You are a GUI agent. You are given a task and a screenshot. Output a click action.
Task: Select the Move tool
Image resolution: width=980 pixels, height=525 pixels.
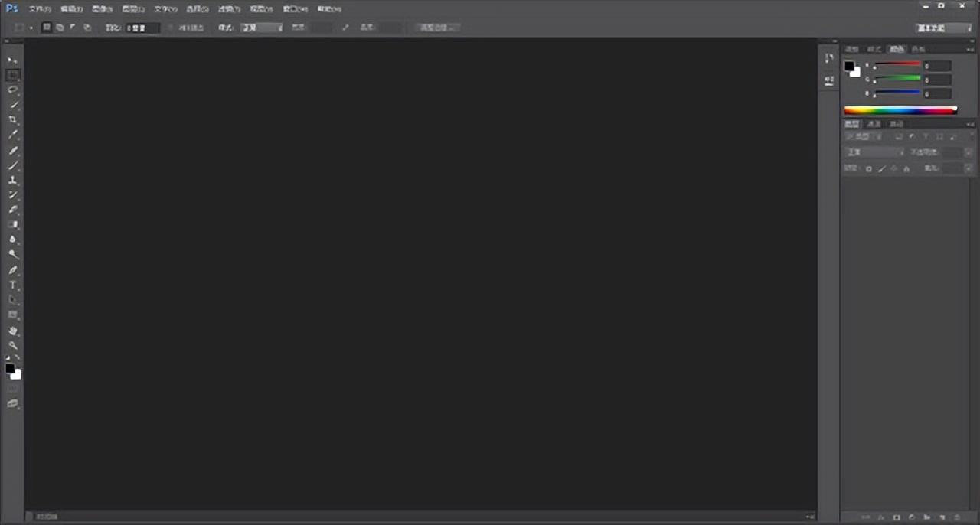tap(12, 60)
